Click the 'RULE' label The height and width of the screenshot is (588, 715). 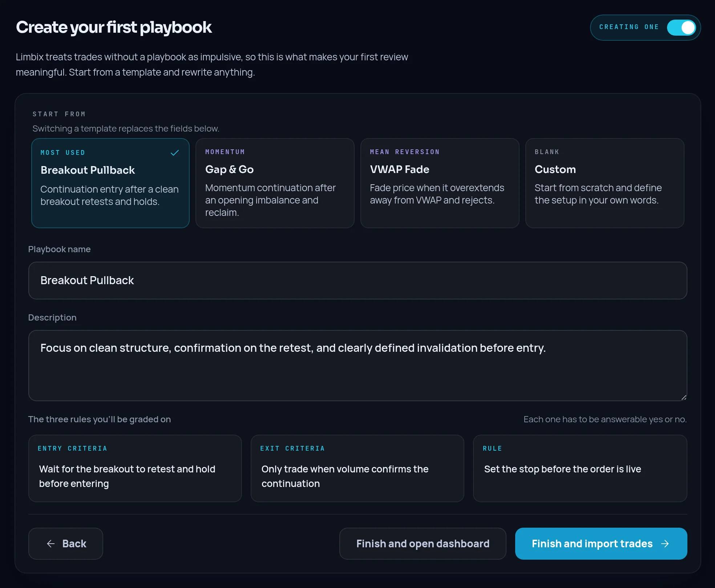pyautogui.click(x=492, y=448)
